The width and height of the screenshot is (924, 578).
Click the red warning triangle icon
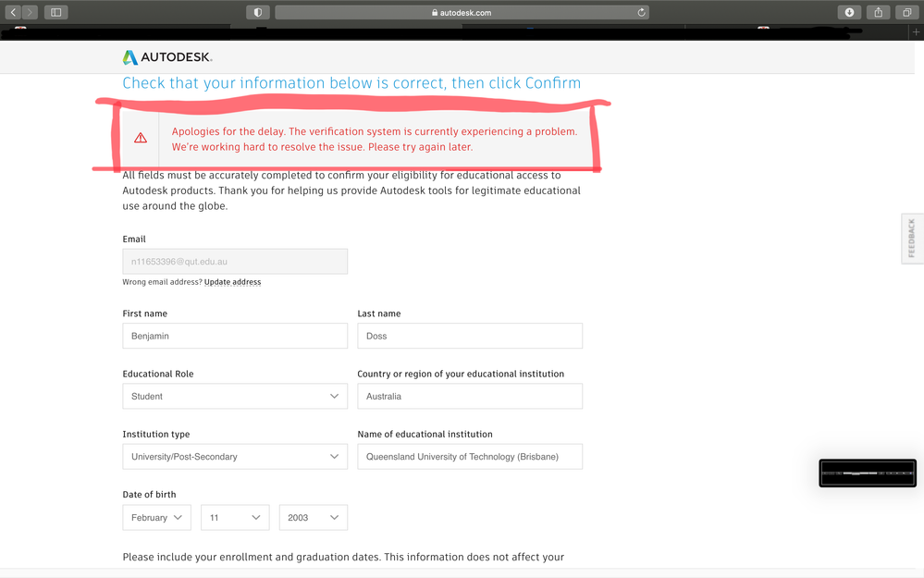coord(141,138)
